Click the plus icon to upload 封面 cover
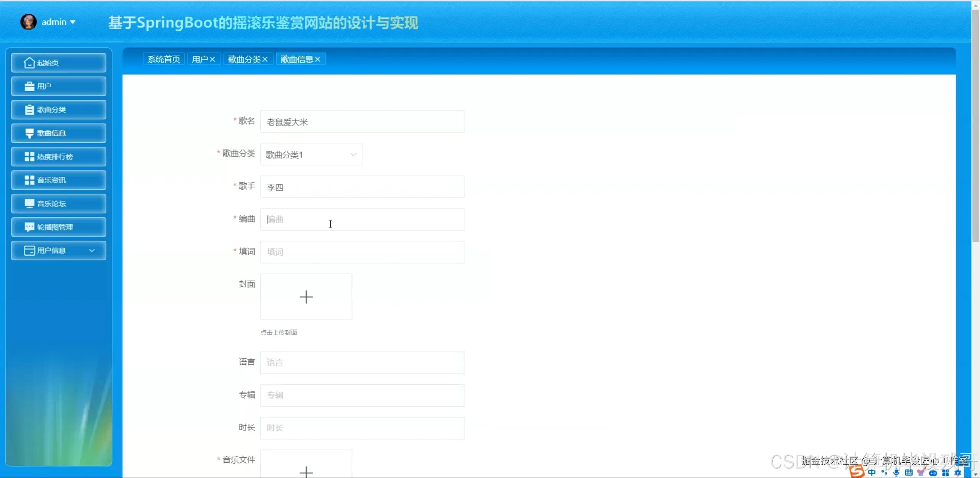Screen dimensions: 980x478 pyautogui.click(x=306, y=297)
